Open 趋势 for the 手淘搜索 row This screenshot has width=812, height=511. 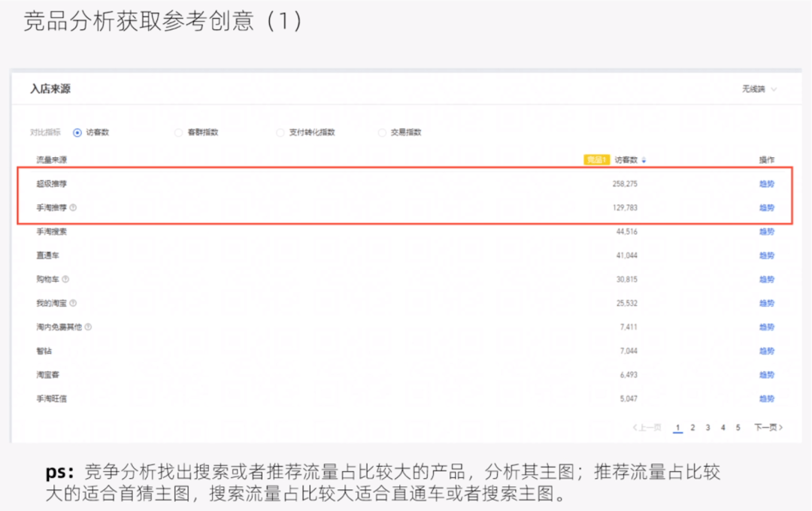point(766,231)
